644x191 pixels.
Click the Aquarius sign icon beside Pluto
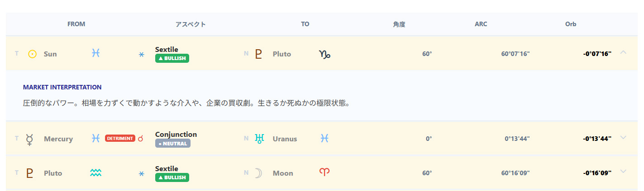(x=95, y=172)
